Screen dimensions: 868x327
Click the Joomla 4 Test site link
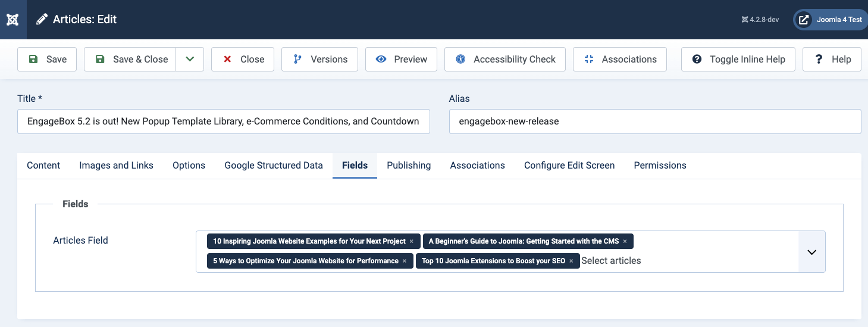pyautogui.click(x=831, y=20)
